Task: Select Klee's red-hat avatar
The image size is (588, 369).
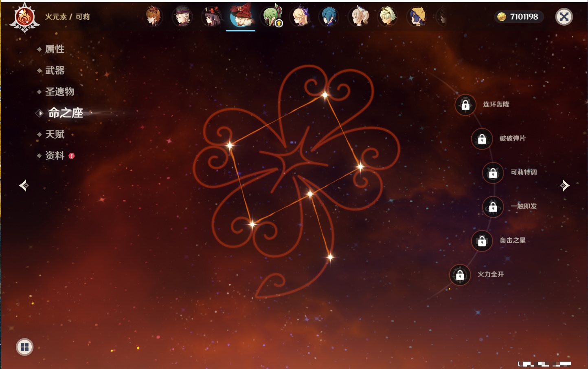Action: coord(241,15)
